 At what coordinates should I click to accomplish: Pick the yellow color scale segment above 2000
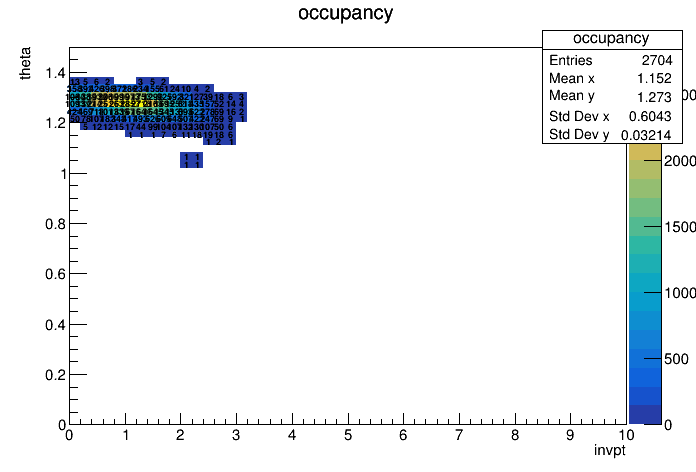[x=645, y=151]
